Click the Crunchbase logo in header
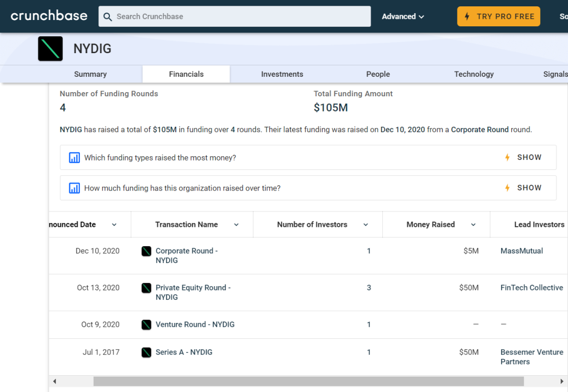Viewport: 568px width, 392px height. (49, 16)
